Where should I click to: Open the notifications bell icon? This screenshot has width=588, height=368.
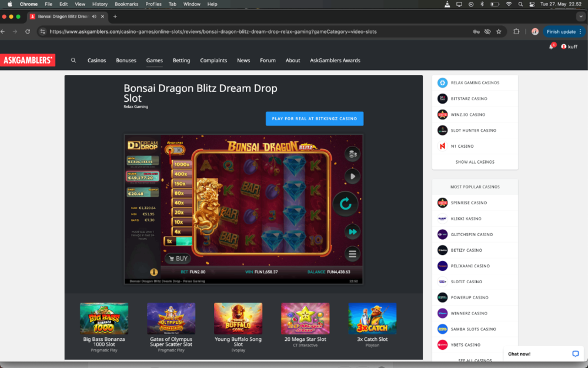551,47
